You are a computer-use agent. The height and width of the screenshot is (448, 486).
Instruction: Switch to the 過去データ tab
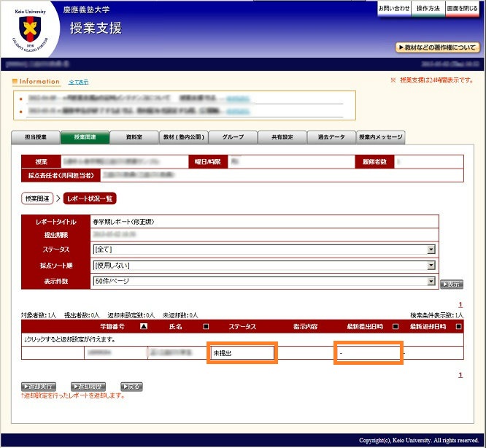pyautogui.click(x=331, y=136)
